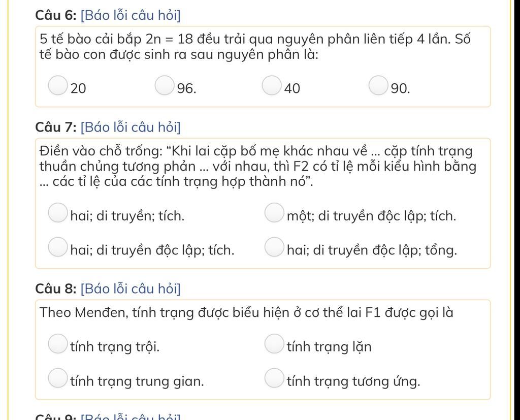Choose 'hai; di truyền; tích.' option
The height and width of the screenshot is (420, 520).
[58, 213]
